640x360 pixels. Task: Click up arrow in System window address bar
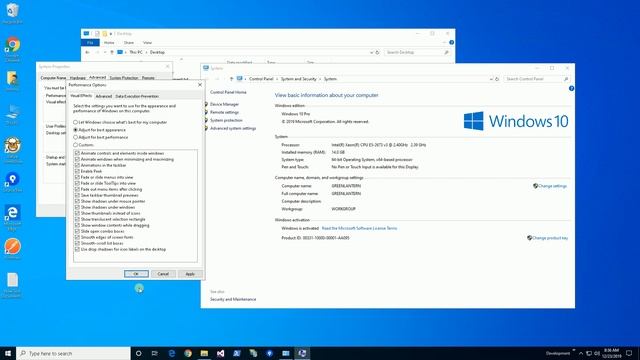coord(231,79)
